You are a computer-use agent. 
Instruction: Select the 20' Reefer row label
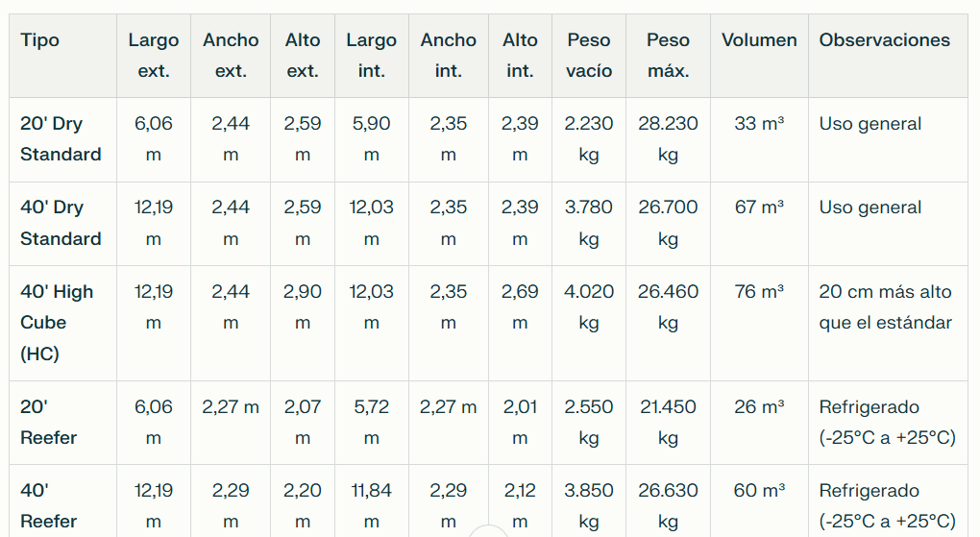pos(48,422)
